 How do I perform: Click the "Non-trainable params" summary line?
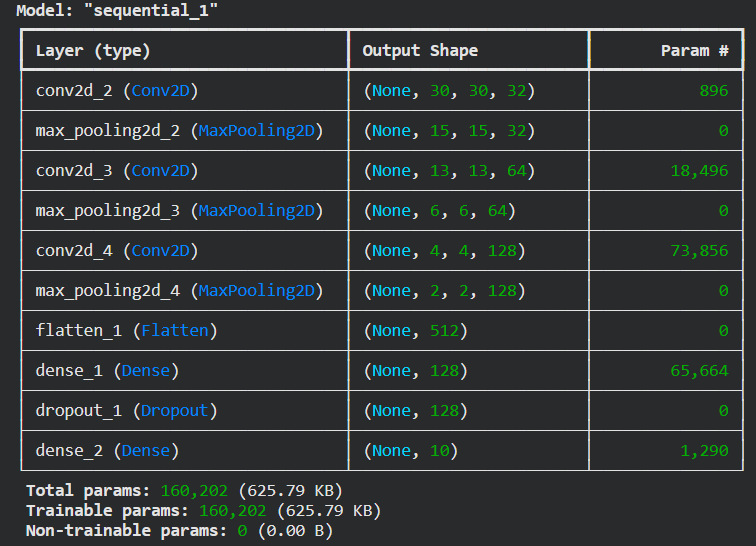(179, 531)
